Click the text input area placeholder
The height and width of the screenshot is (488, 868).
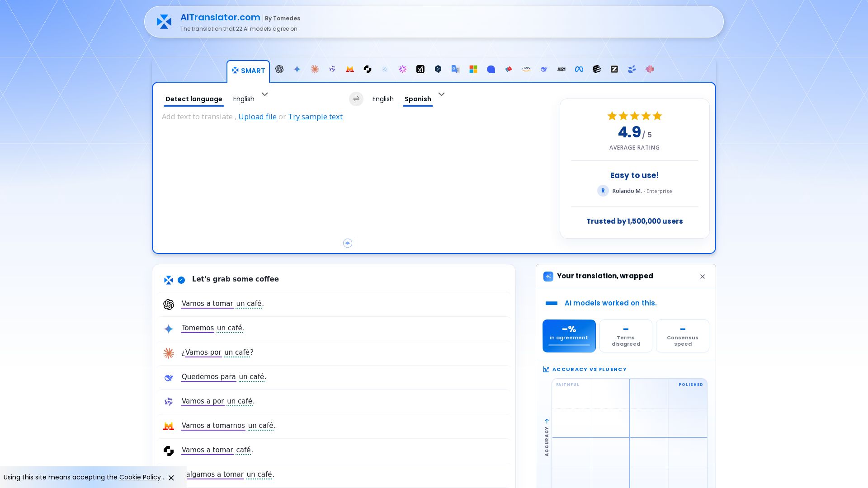197,117
